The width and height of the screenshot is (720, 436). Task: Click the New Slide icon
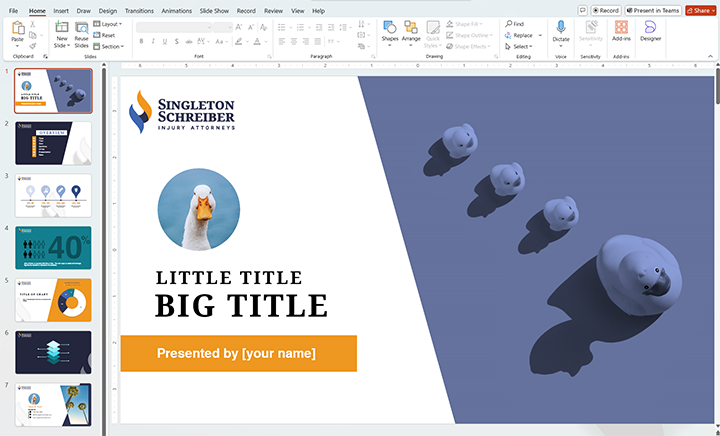click(x=62, y=28)
